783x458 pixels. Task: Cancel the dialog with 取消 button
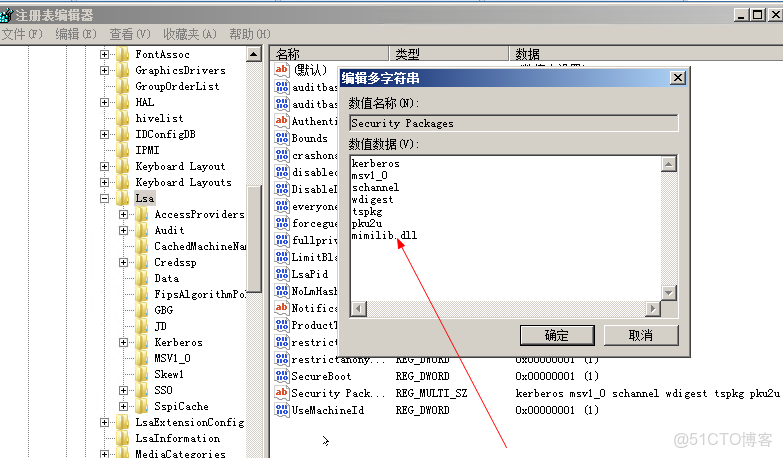641,335
